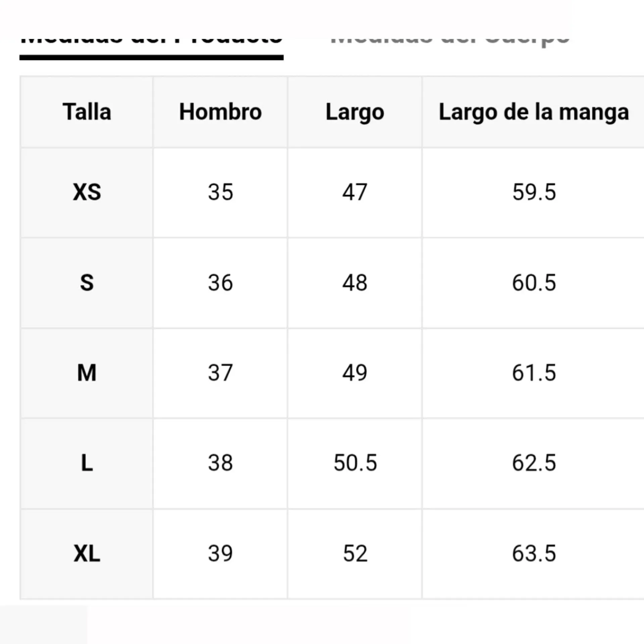This screenshot has height=644, width=644.
Task: Click the Talla column header
Action: click(87, 112)
